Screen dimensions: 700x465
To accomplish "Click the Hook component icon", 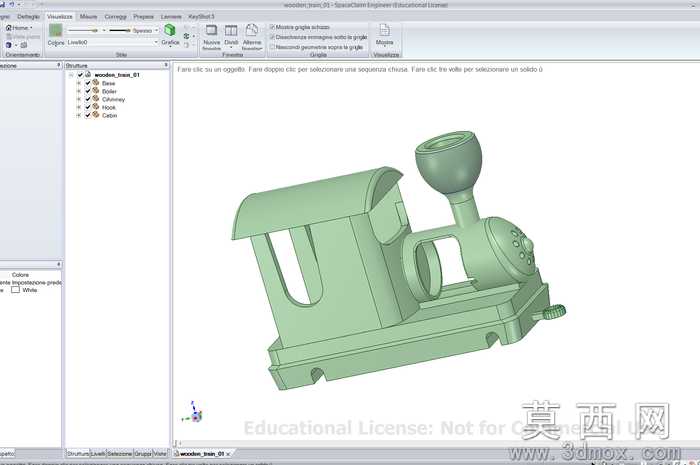I will click(x=96, y=107).
